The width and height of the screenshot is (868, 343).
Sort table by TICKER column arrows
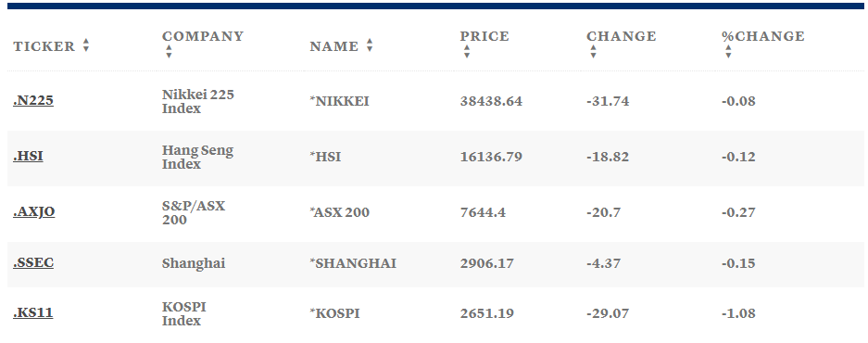[86, 45]
